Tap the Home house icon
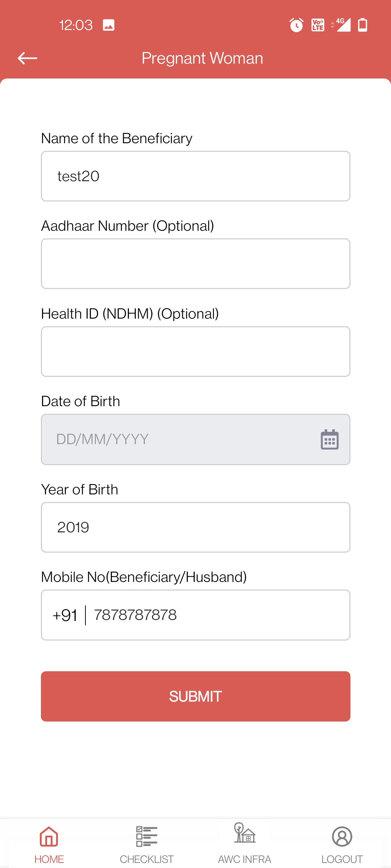This screenshot has width=391, height=868. click(x=49, y=836)
